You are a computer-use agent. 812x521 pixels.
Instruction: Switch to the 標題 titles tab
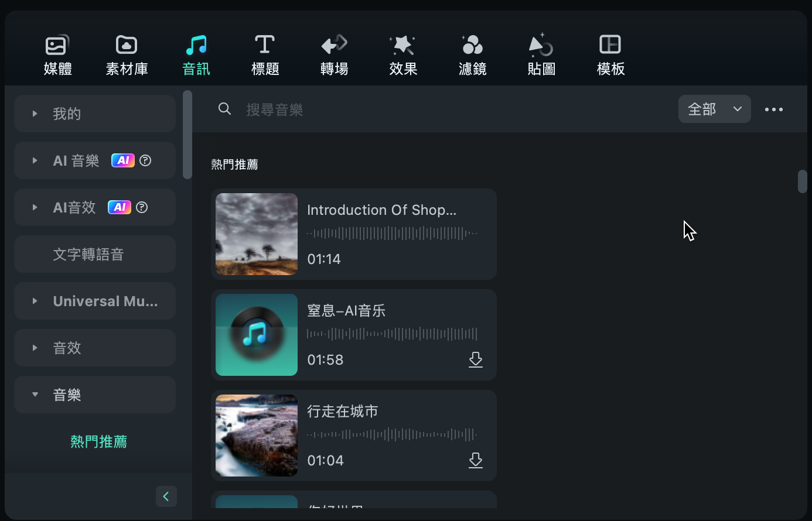click(x=265, y=56)
